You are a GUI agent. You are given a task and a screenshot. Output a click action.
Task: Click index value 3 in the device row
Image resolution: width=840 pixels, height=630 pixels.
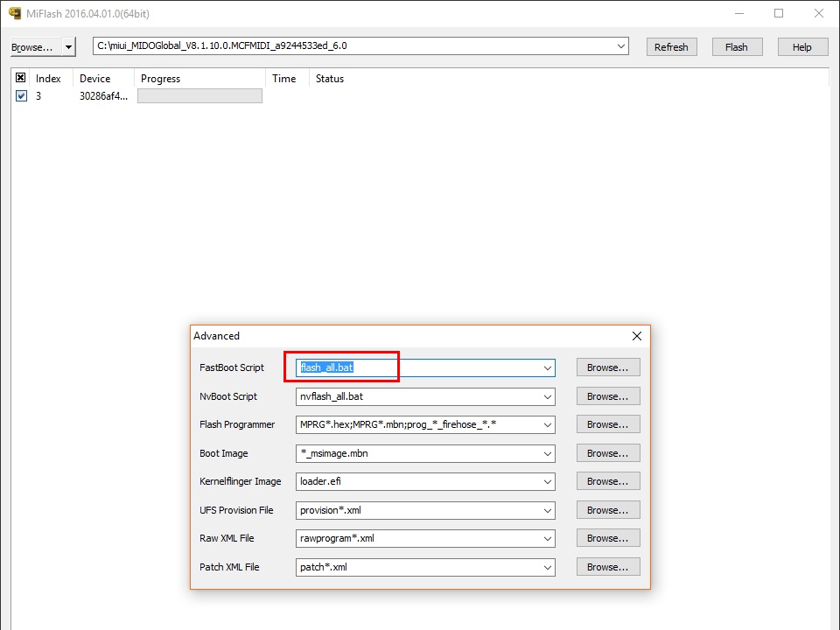(x=38, y=96)
